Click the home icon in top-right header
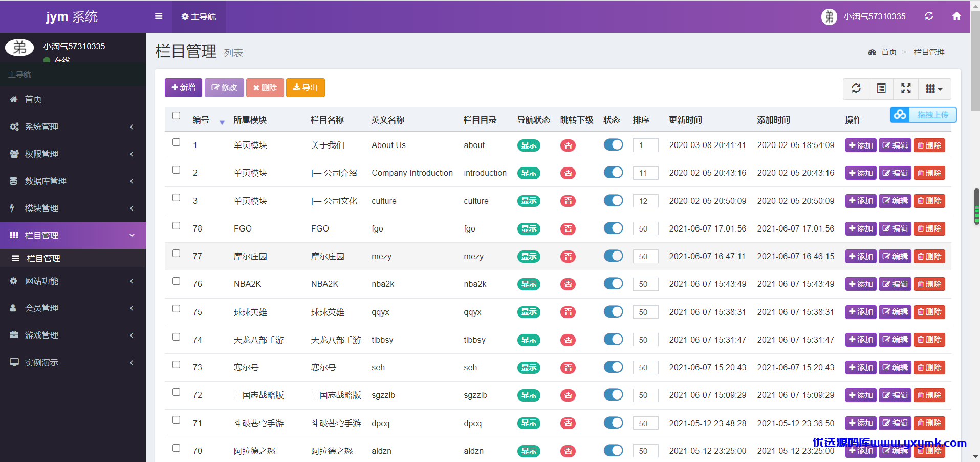Image resolution: width=980 pixels, height=462 pixels. click(x=956, y=16)
